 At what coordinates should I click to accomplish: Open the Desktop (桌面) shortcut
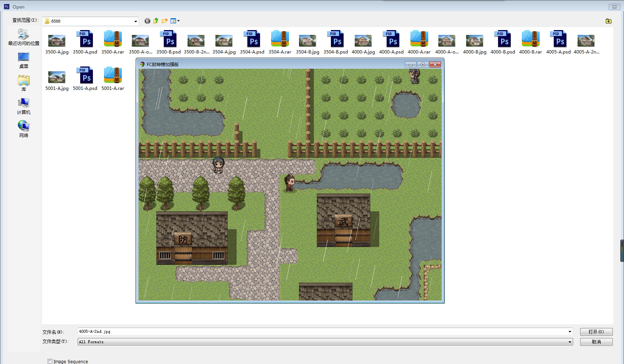pos(24,61)
